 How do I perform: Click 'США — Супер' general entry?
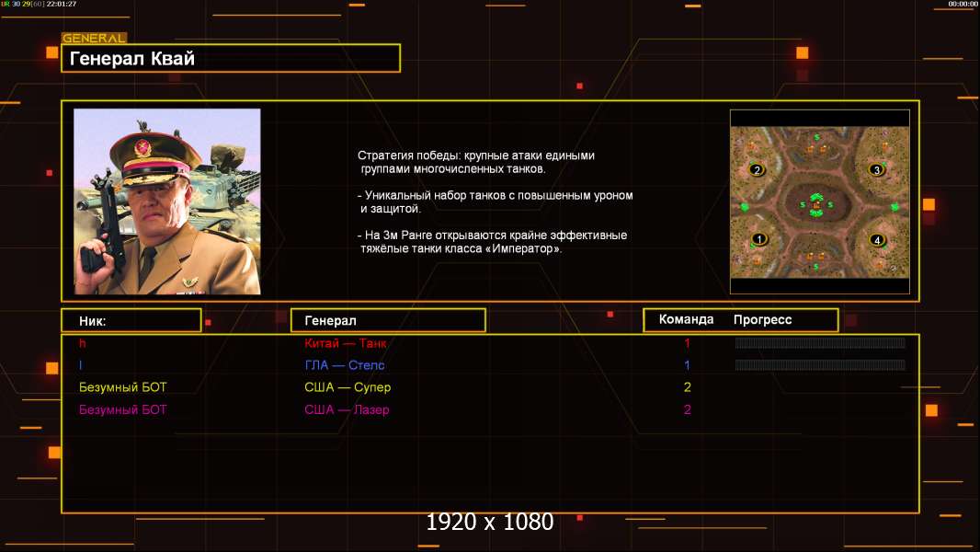coord(348,387)
